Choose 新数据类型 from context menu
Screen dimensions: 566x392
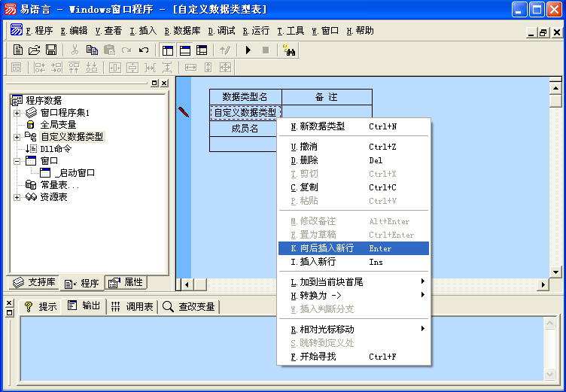(354, 126)
